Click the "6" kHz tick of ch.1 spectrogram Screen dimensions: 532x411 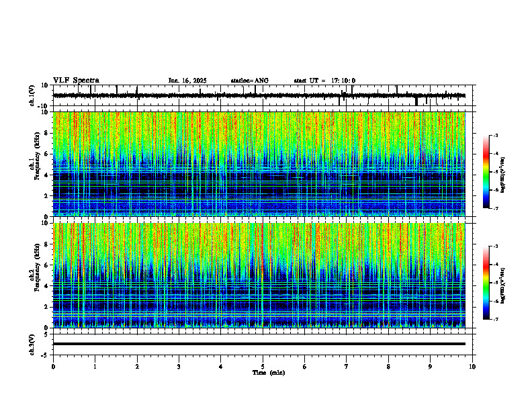(x=46, y=154)
